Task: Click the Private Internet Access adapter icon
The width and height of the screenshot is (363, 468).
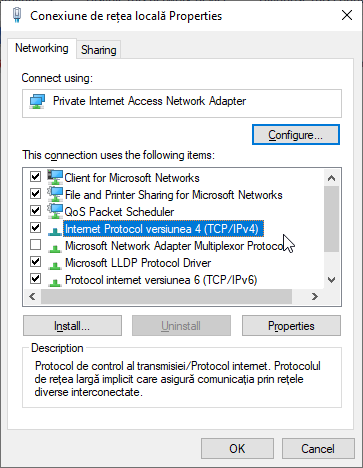Action: point(37,102)
